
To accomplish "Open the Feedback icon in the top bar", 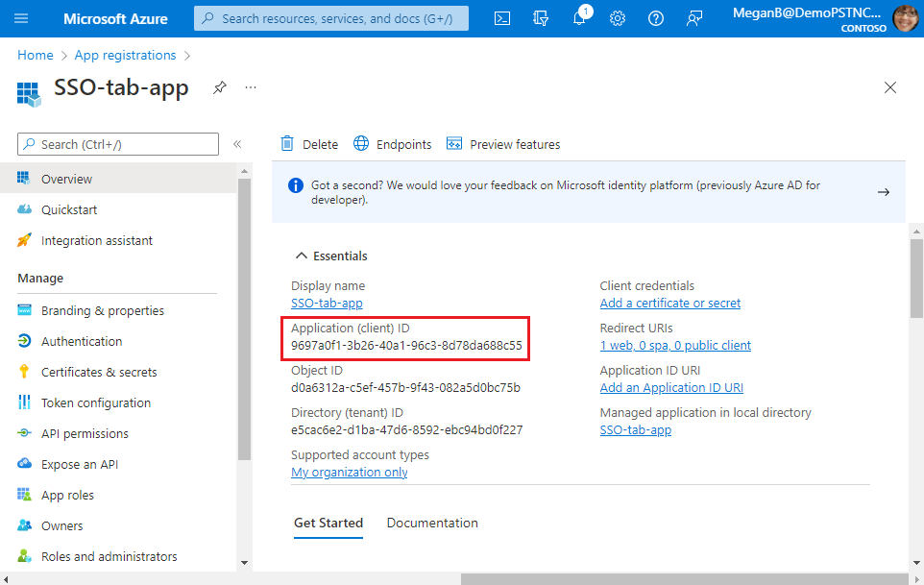I will click(694, 19).
